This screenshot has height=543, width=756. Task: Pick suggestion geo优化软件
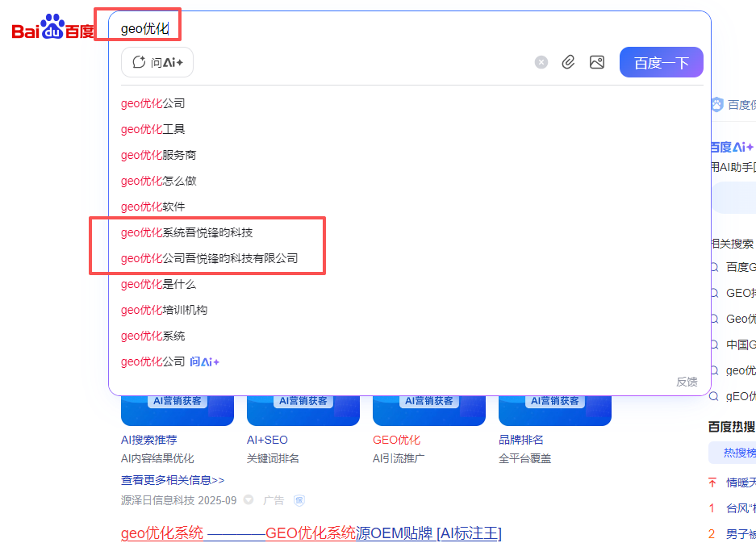(153, 207)
